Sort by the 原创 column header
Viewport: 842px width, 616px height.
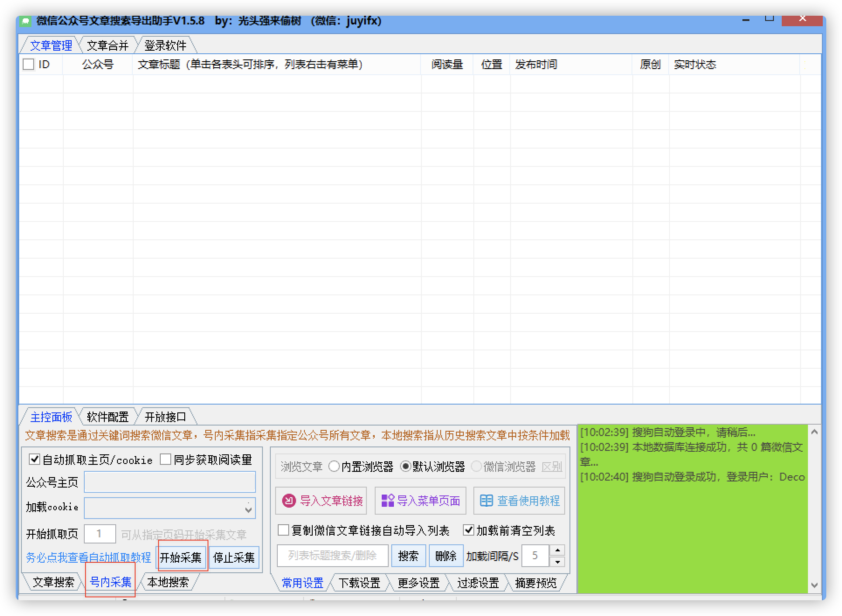pos(650,65)
